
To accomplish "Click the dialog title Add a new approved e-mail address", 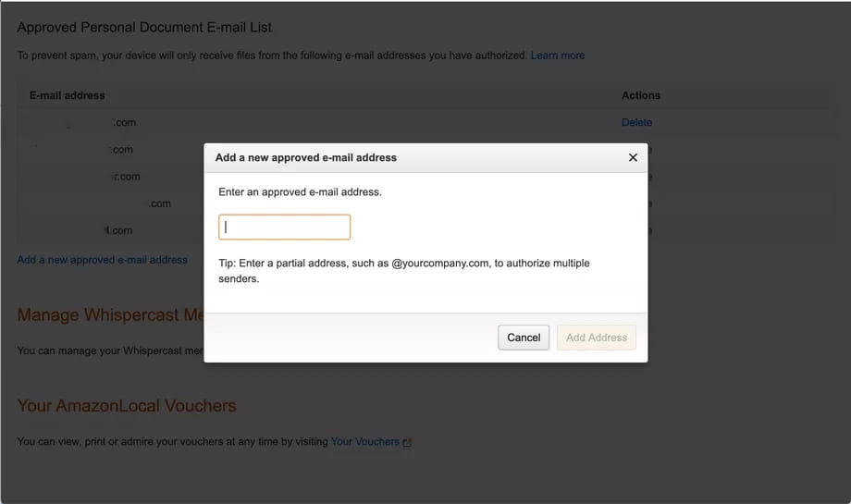I will (306, 158).
